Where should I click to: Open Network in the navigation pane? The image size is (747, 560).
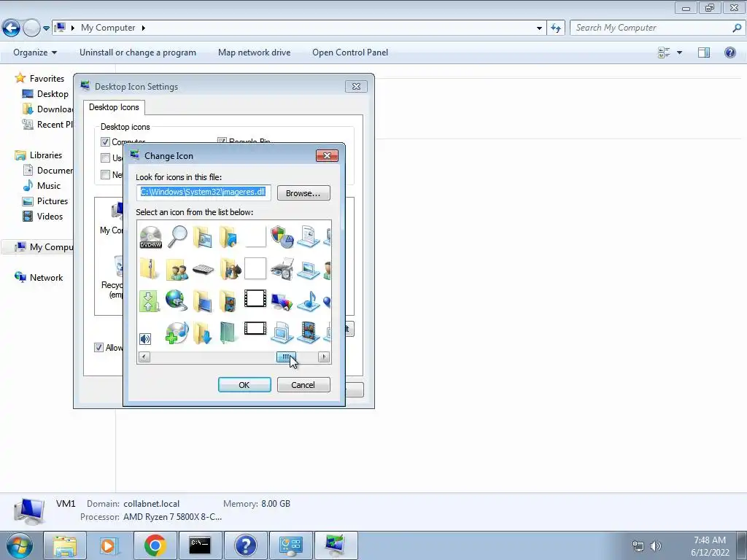[39, 278]
